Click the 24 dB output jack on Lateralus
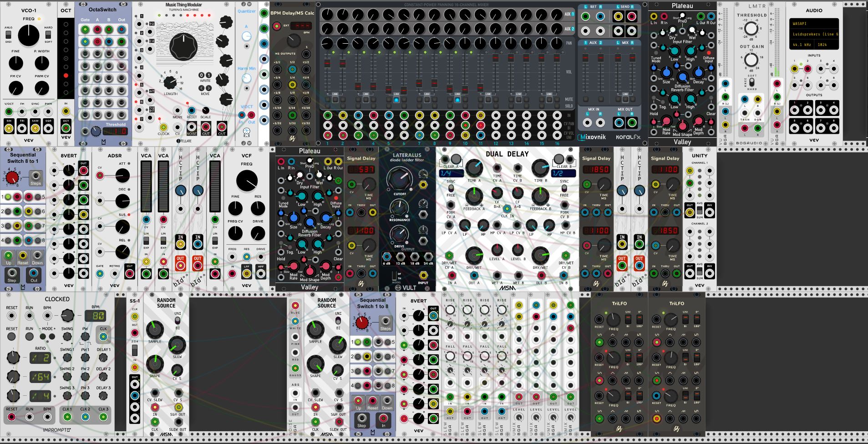868x444 pixels. click(428, 257)
